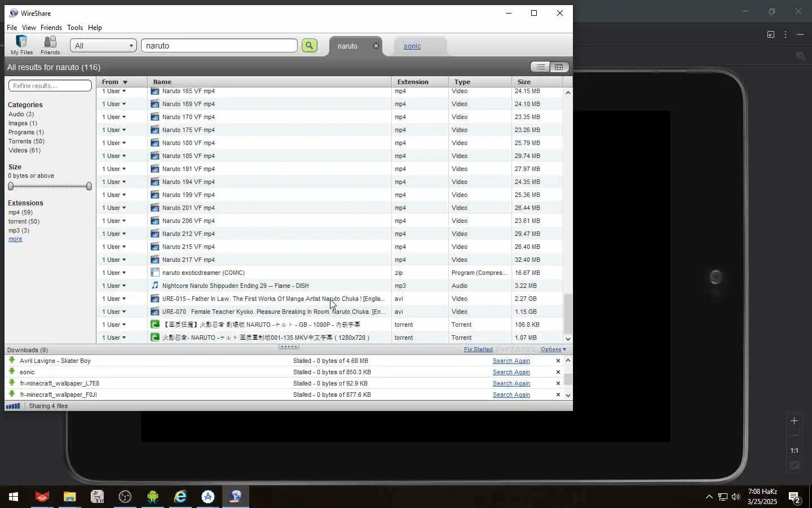Cancel the fr-minecraft_wallpaper_F0JI download
Viewport: 812px width, 508px height.
pyautogui.click(x=558, y=395)
